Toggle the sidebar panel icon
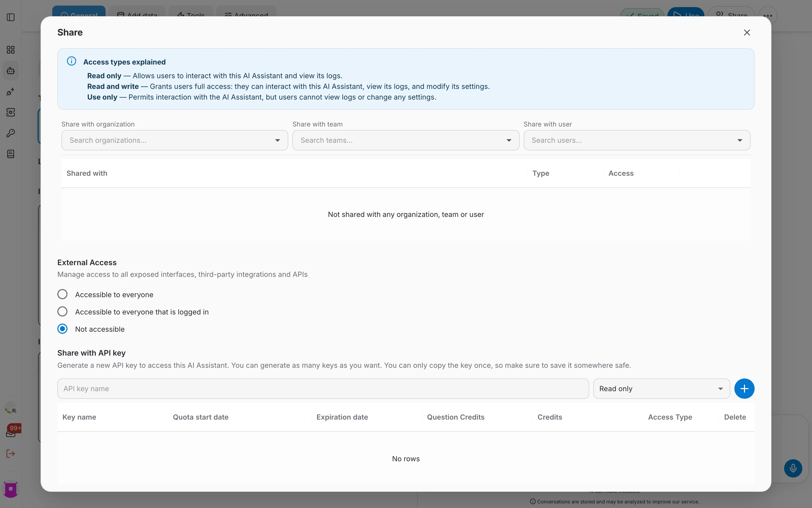 click(11, 17)
